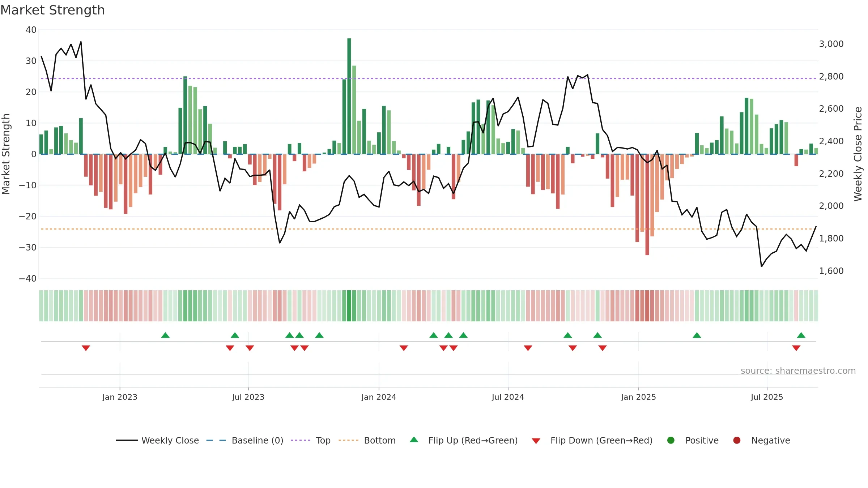Select the Jan 2023 x-axis label
Image resolution: width=868 pixels, height=488 pixels.
coord(120,397)
